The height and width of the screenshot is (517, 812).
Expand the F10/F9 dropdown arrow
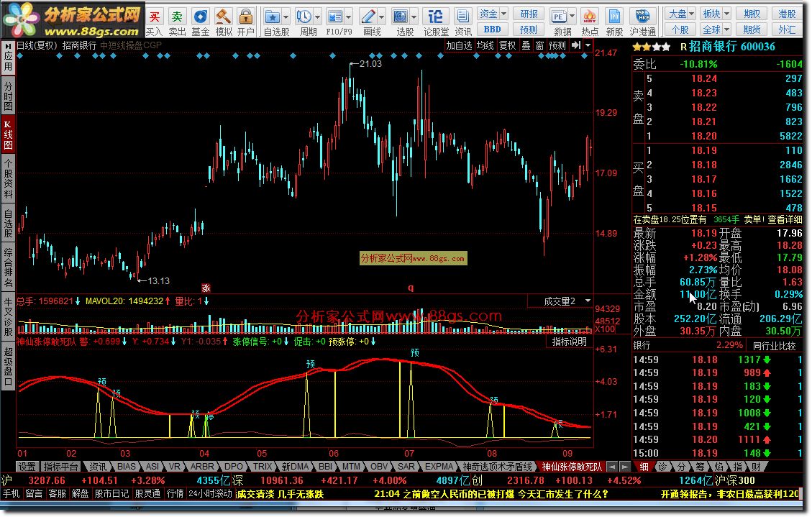[x=349, y=17]
